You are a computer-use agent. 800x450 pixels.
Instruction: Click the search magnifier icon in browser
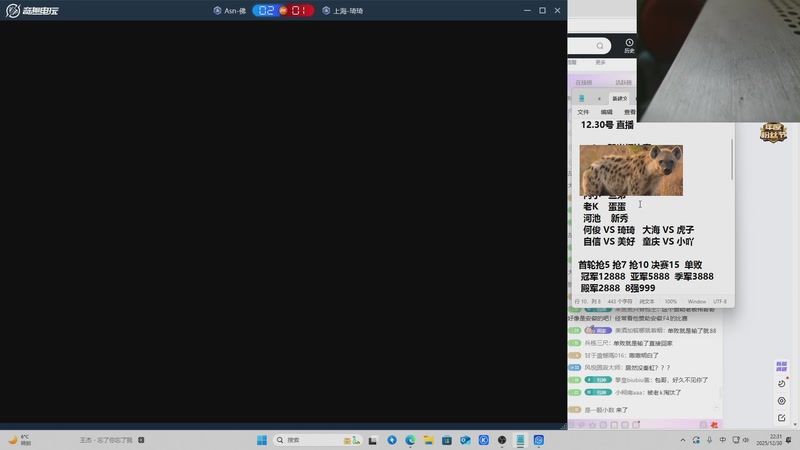pos(600,46)
